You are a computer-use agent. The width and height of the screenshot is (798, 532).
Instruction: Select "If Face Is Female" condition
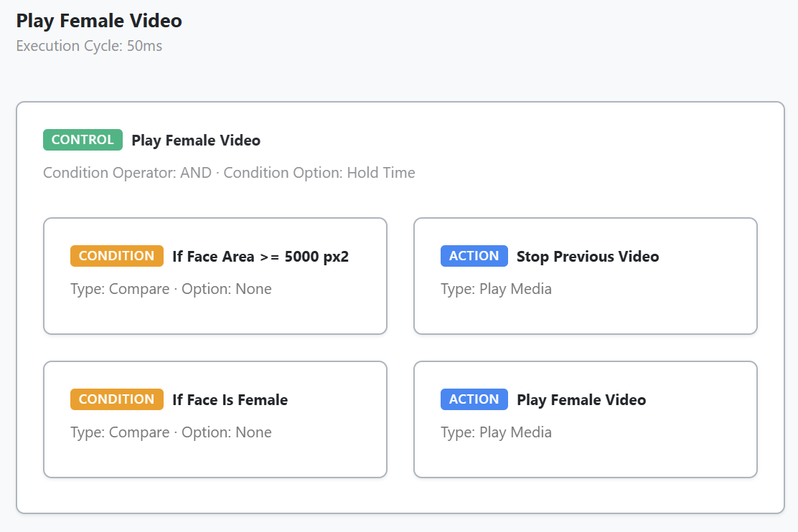[x=230, y=400]
